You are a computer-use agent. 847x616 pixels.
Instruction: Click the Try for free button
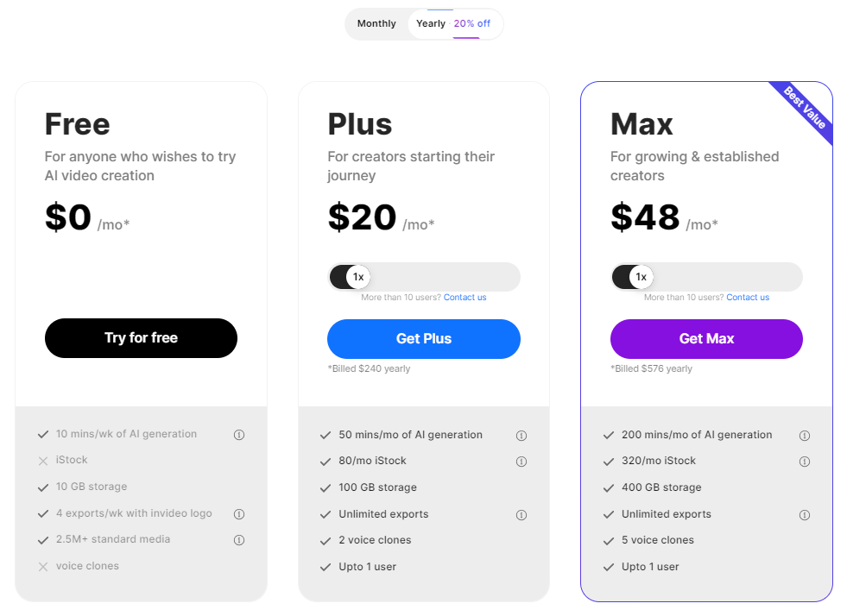pyautogui.click(x=141, y=338)
